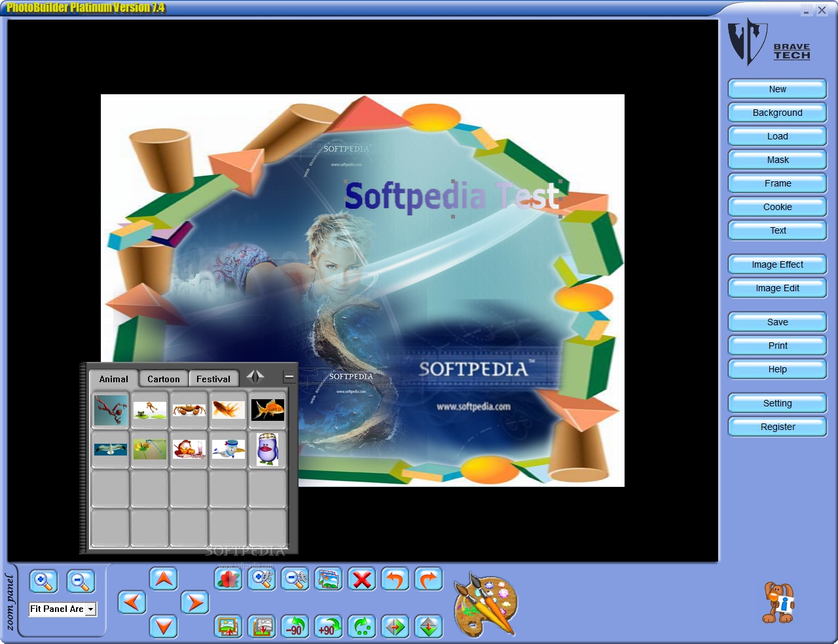
Task: Click the zoom out magnifier in zoom panel
Action: click(81, 581)
